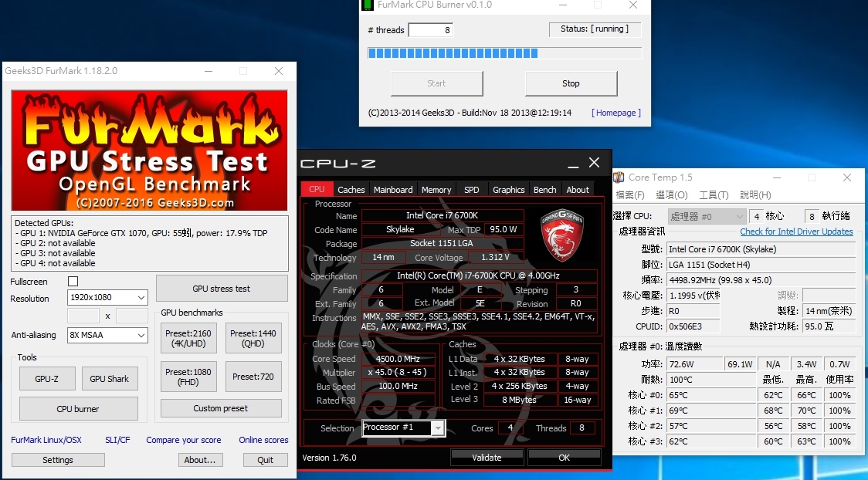This screenshot has height=480, width=868.
Task: Click the Quit button in FurMark
Action: pos(265,459)
